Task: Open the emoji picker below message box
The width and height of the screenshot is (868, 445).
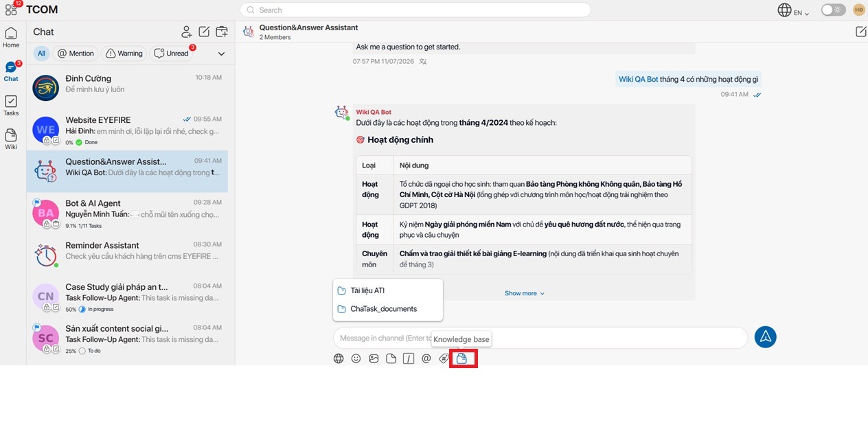Action: pos(356,358)
